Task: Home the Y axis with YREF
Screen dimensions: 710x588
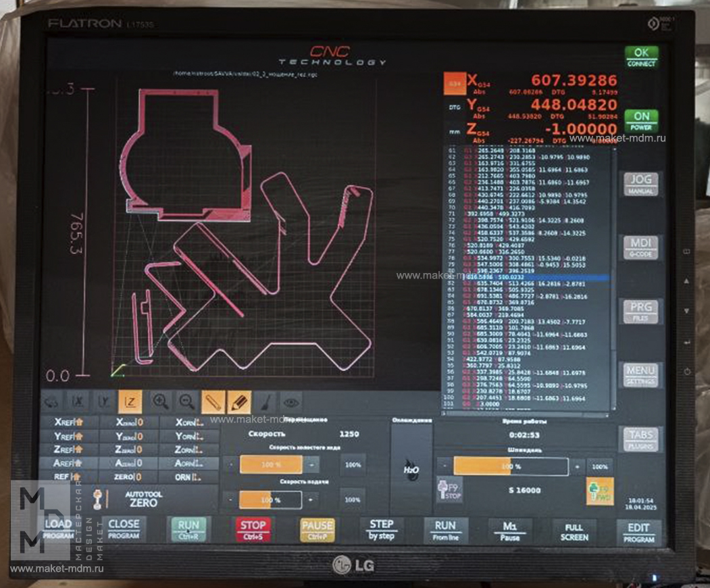Action: pos(69,436)
